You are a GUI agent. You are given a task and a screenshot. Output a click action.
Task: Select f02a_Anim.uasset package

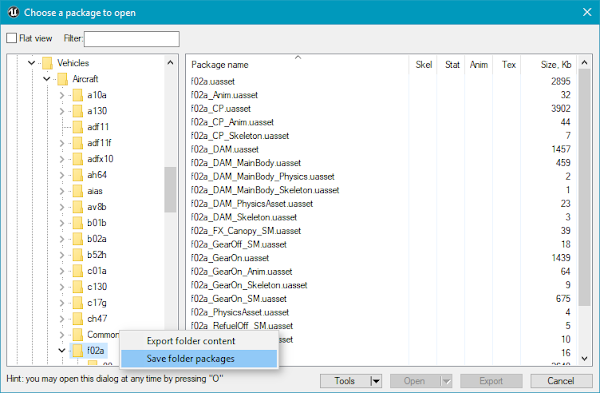click(224, 95)
